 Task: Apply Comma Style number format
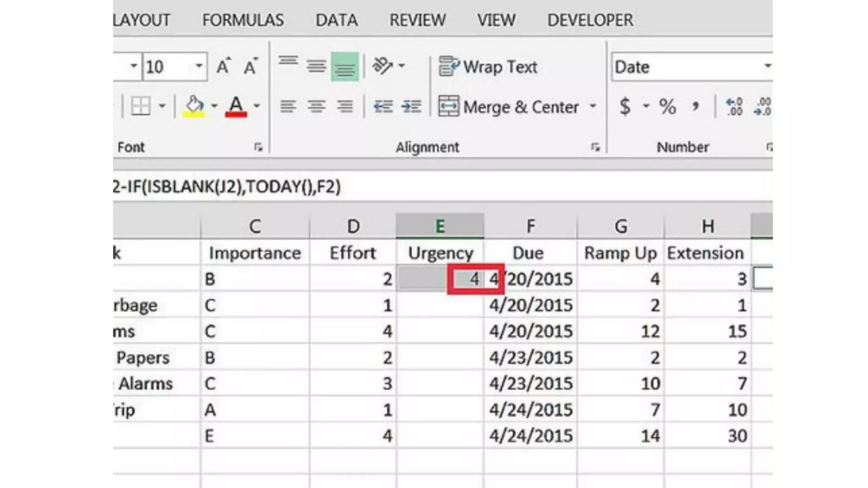pos(695,106)
